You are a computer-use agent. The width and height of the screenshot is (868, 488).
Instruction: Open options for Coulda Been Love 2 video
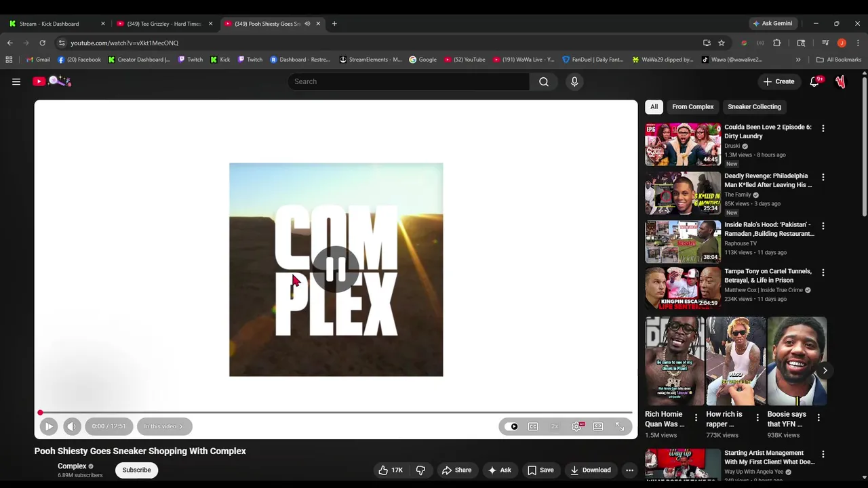pyautogui.click(x=823, y=128)
